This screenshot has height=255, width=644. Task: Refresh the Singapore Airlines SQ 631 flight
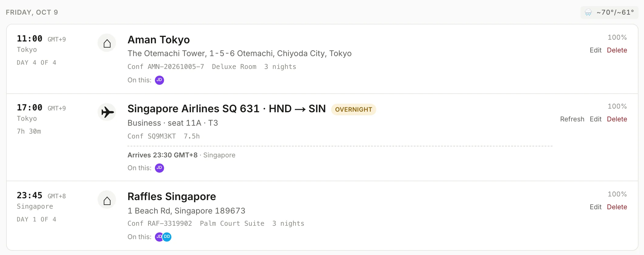(x=572, y=119)
